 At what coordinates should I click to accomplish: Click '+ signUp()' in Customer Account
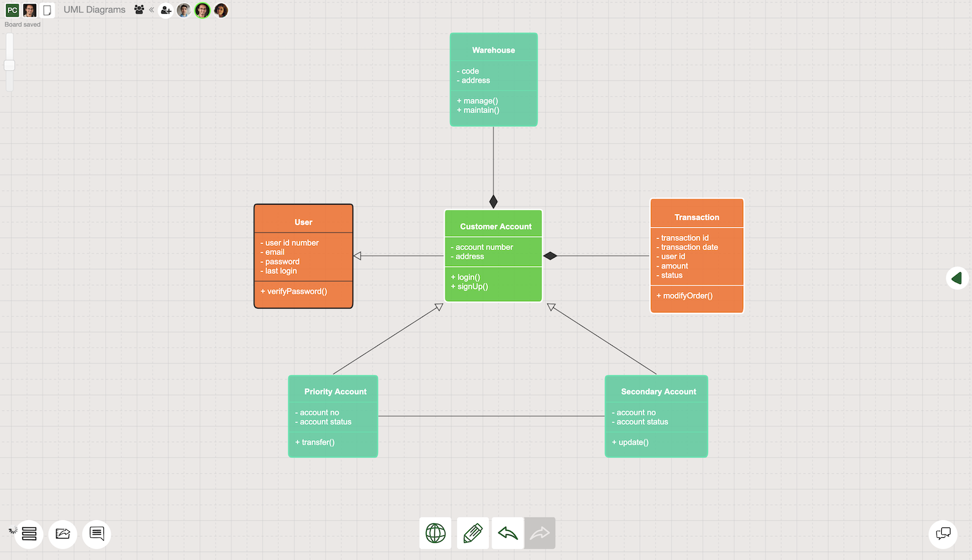click(469, 286)
